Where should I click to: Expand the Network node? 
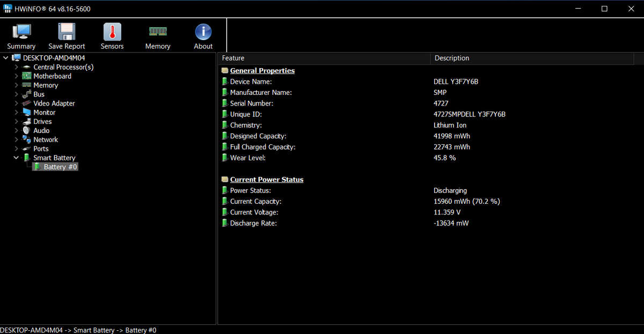[x=16, y=139]
